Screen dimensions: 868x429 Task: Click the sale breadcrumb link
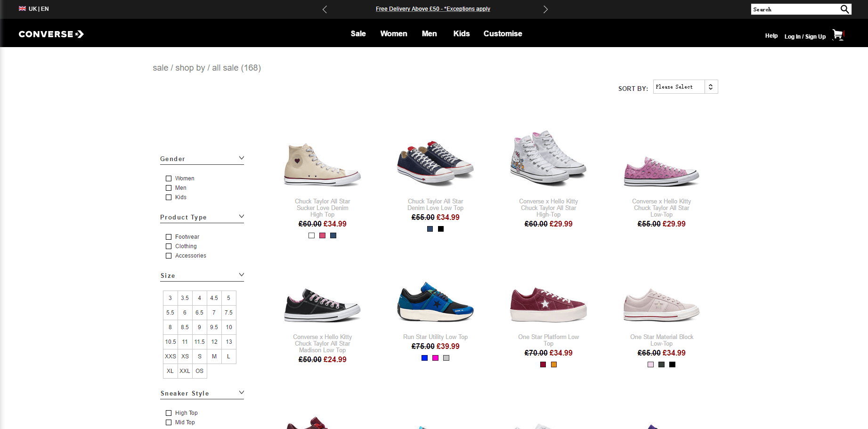[161, 68]
